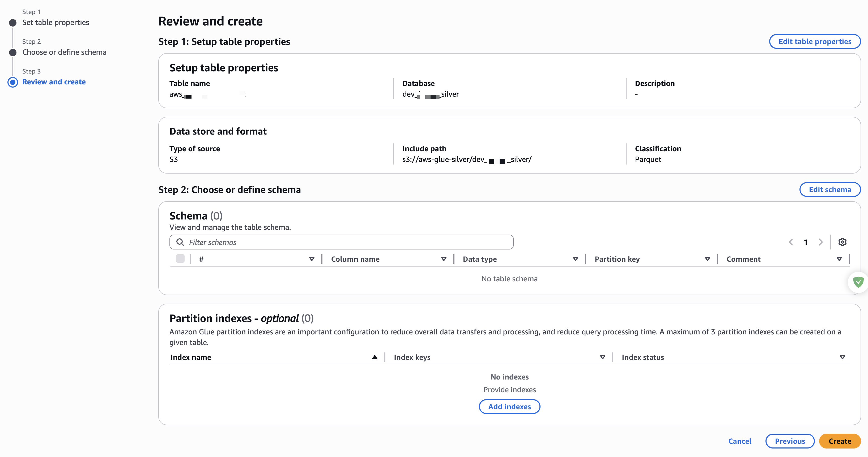Click the Step 3 active circle indicator
This screenshot has height=457, width=868.
click(x=13, y=82)
